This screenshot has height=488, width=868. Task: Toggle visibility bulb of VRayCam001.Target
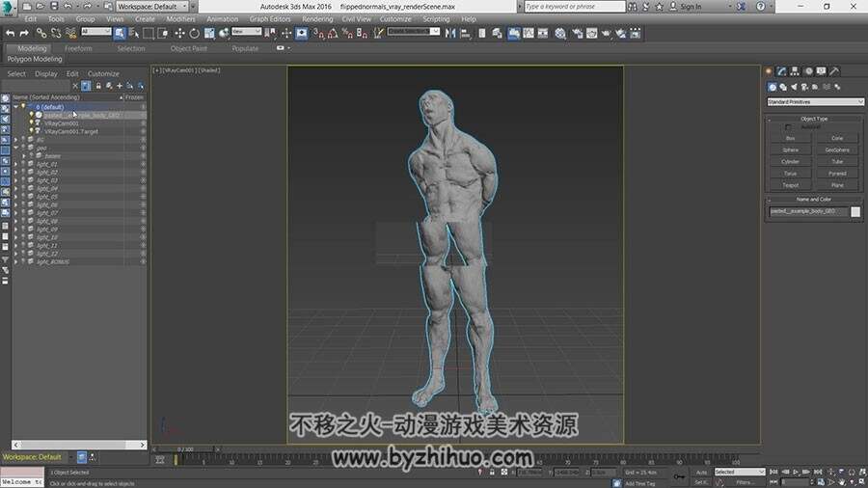pos(32,131)
